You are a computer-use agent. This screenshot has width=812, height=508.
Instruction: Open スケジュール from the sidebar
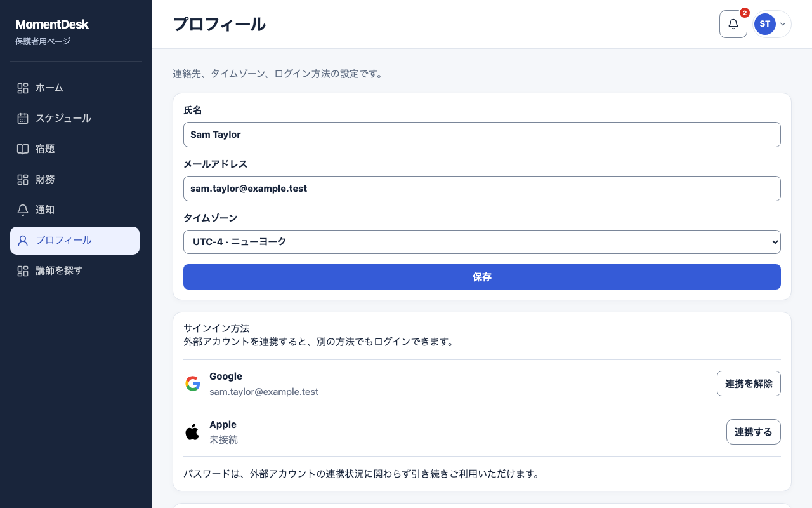(x=75, y=119)
